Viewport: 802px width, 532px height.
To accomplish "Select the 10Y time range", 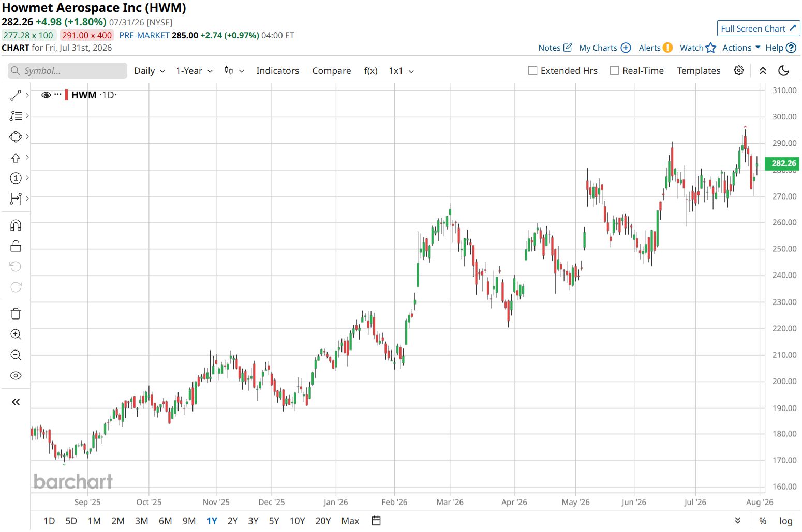I will click(x=297, y=521).
